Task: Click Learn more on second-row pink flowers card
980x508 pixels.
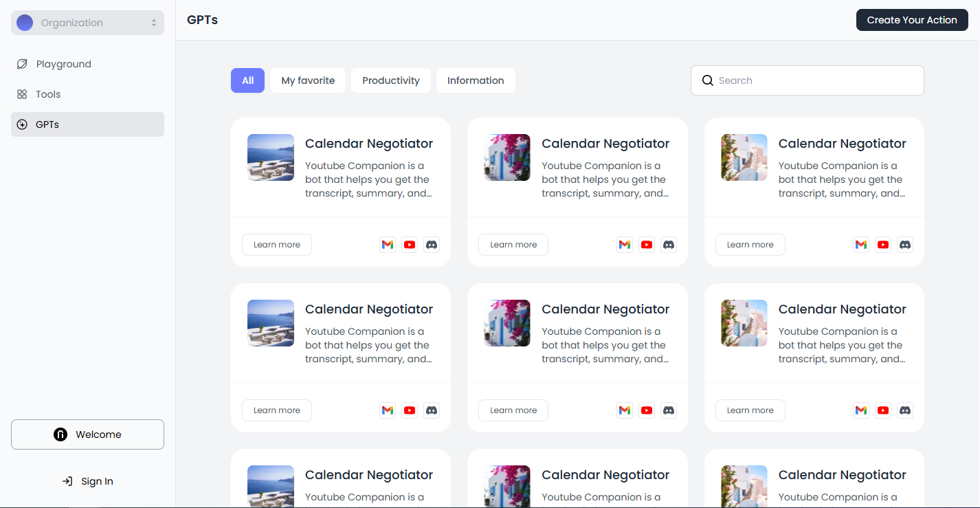Action: point(513,410)
